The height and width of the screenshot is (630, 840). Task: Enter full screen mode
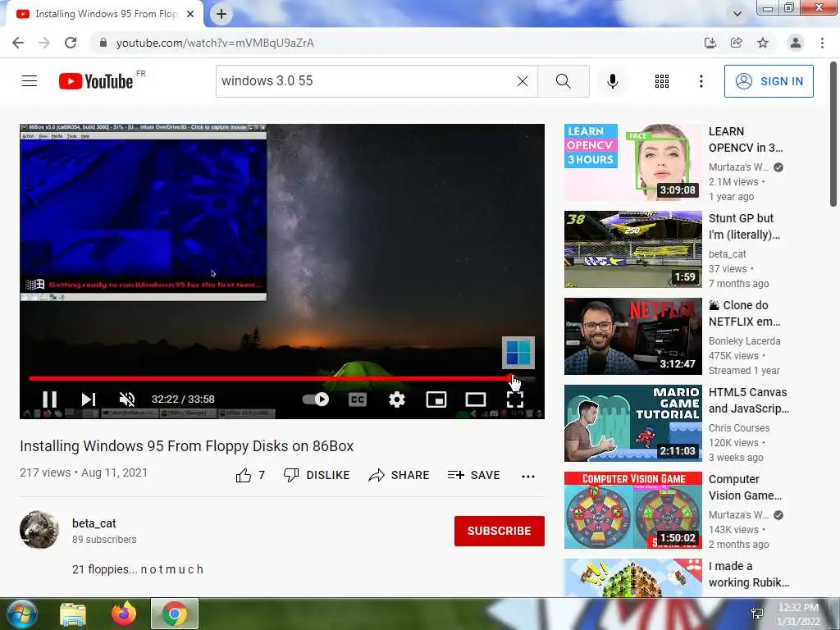pos(515,399)
